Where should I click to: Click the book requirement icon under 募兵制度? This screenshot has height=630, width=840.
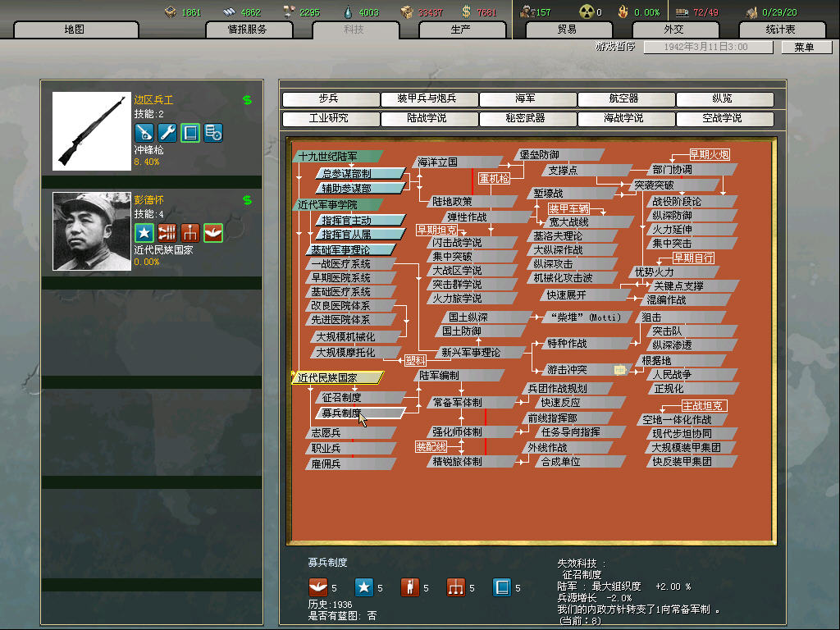(502, 587)
